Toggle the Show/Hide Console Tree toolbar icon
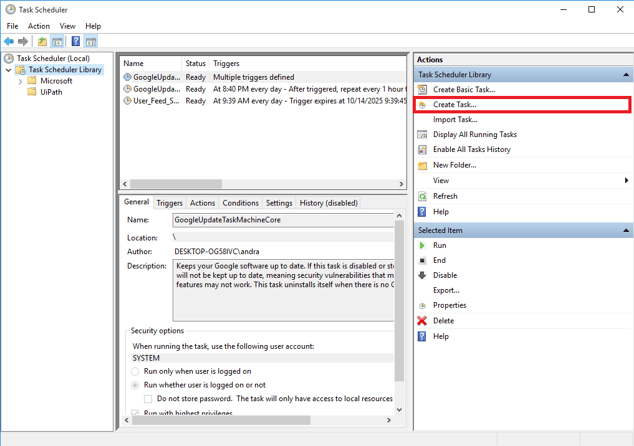634x446 pixels. pos(57,41)
